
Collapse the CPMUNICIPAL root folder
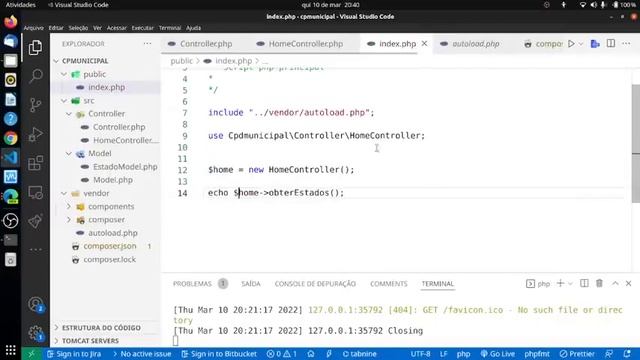coord(57,61)
